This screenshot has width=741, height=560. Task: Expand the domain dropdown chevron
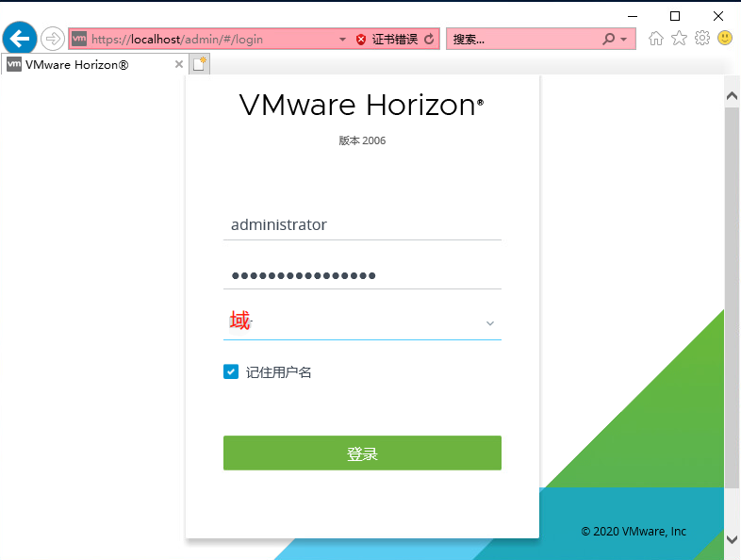click(x=490, y=323)
